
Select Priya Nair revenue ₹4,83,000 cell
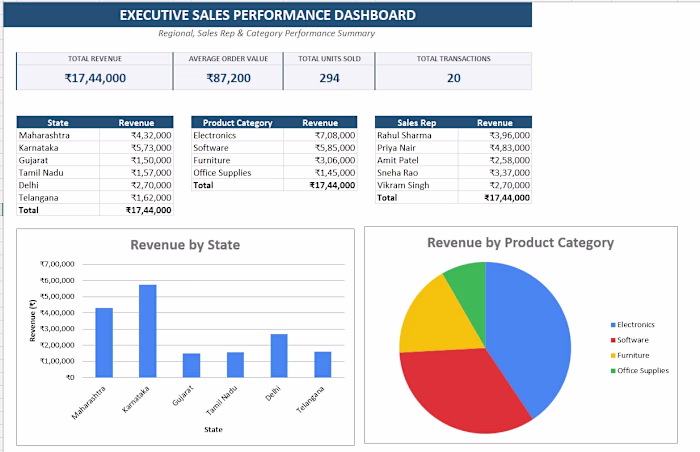coord(495,148)
